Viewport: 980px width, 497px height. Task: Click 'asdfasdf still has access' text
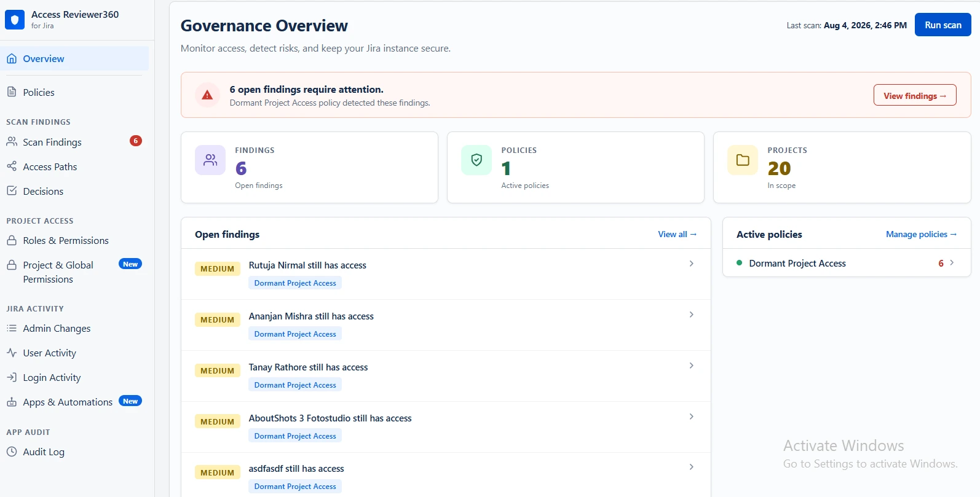pos(296,469)
